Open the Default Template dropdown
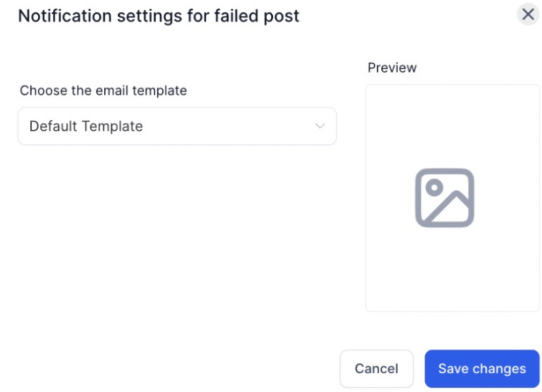 click(177, 126)
